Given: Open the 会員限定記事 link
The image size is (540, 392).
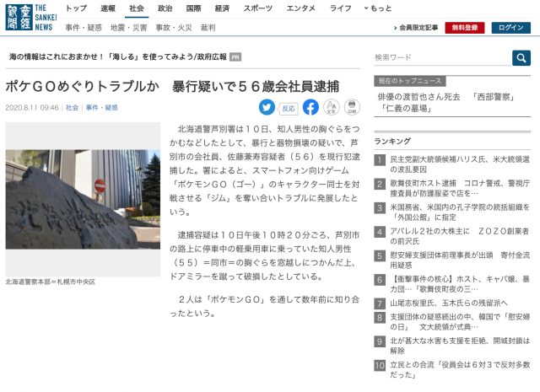Looking at the screenshot, I should click(x=414, y=27).
